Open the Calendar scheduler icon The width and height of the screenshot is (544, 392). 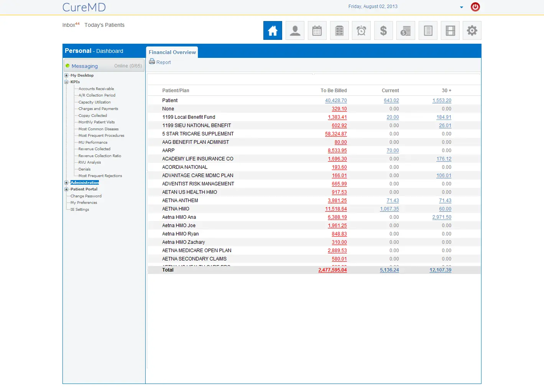click(317, 31)
